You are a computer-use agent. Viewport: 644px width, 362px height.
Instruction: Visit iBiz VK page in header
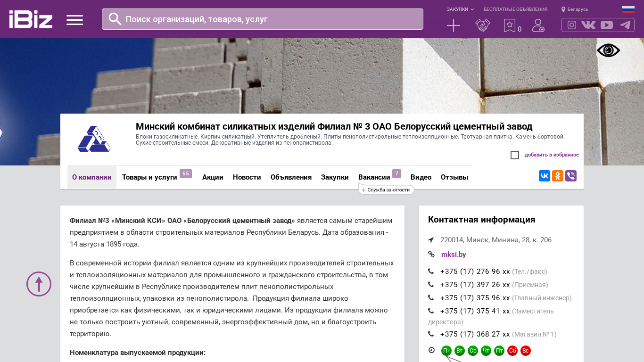pyautogui.click(x=588, y=25)
